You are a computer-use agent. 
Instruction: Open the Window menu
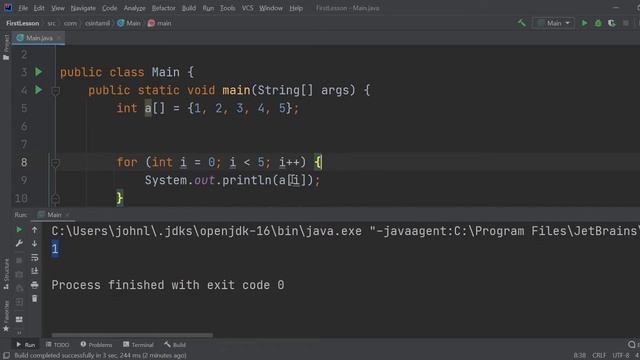[x=271, y=8]
